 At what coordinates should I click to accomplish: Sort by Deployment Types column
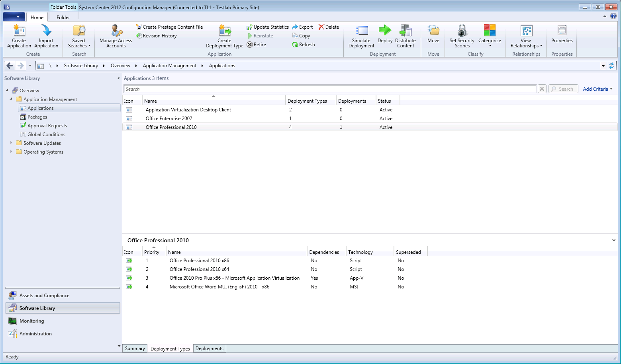pos(311,101)
